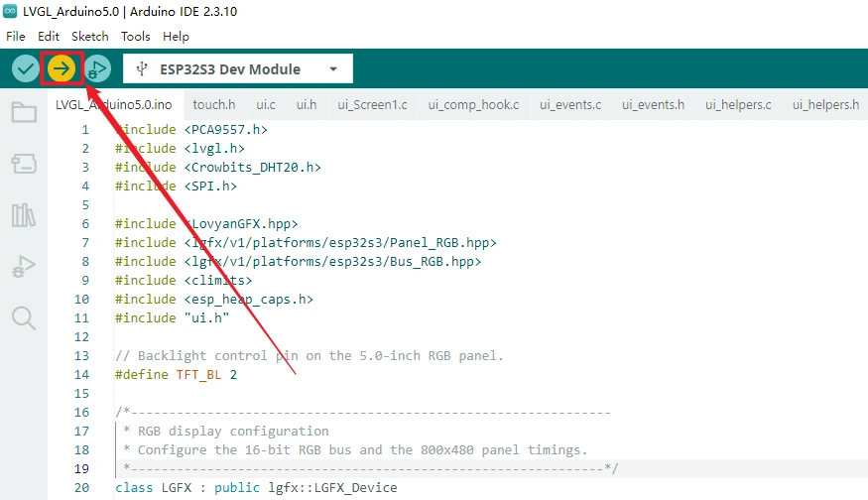Click line number 14 in the gutter

pos(81,375)
